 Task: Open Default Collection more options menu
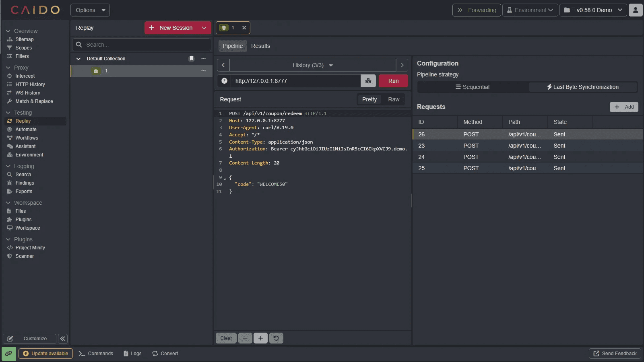[204, 59]
